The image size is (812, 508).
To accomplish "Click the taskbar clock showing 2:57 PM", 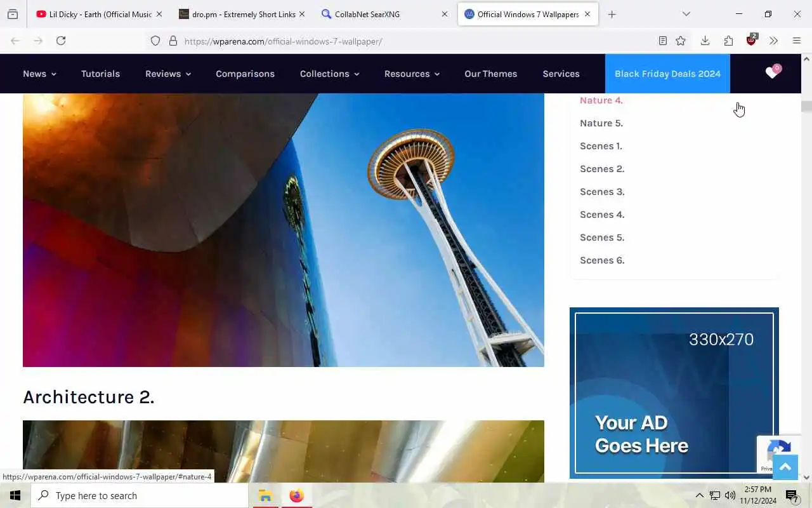I will (x=758, y=495).
